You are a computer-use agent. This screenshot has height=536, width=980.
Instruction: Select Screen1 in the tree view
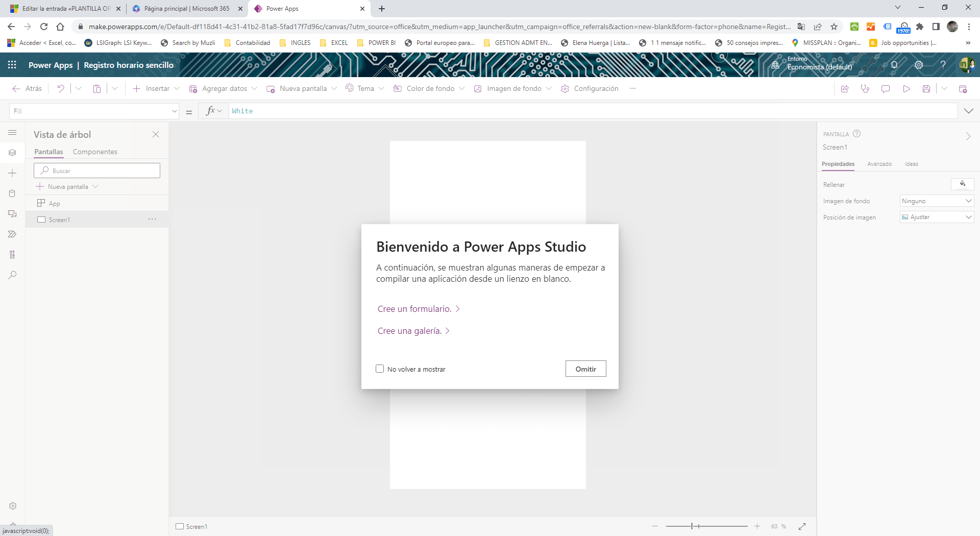pyautogui.click(x=97, y=220)
